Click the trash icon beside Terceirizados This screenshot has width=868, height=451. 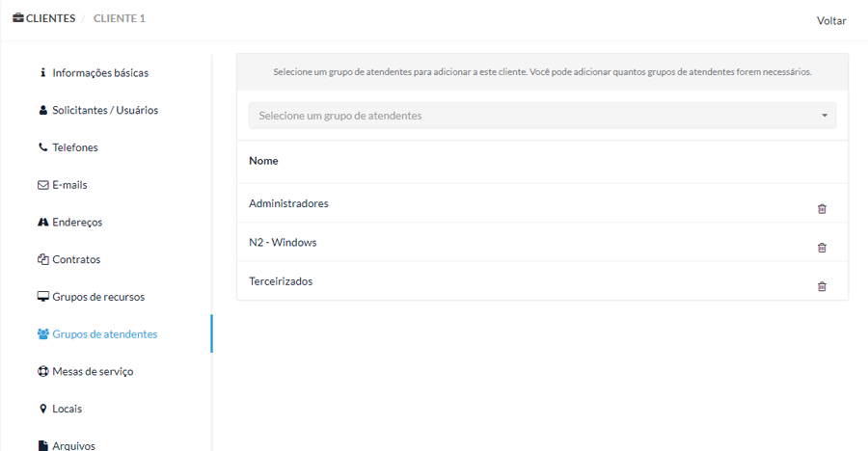822,286
